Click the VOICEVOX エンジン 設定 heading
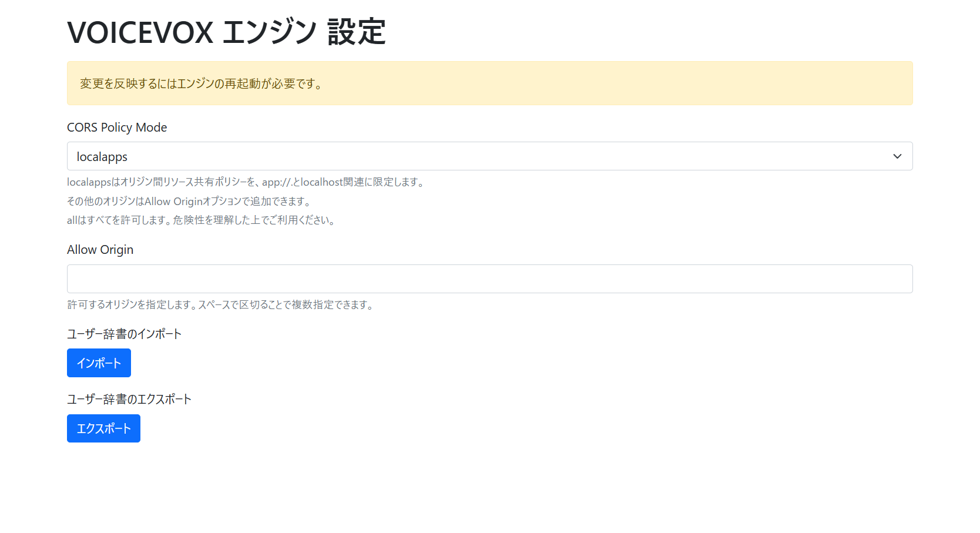The height and width of the screenshot is (533, 980). coord(226,32)
